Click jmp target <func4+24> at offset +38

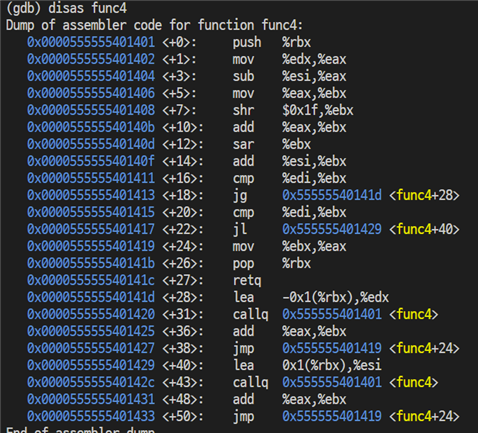[x=424, y=348]
